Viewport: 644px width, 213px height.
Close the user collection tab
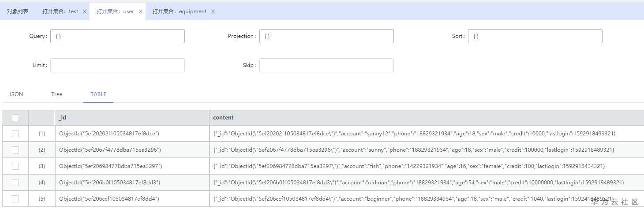pos(141,11)
